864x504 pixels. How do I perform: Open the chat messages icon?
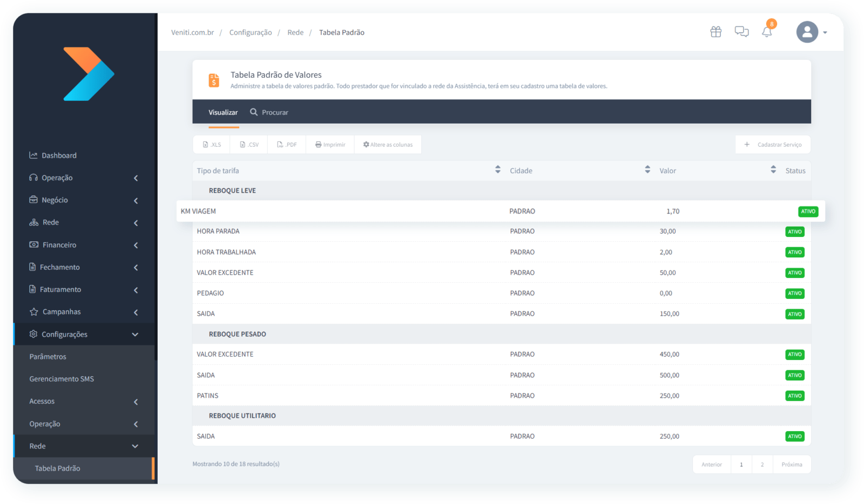coord(741,32)
